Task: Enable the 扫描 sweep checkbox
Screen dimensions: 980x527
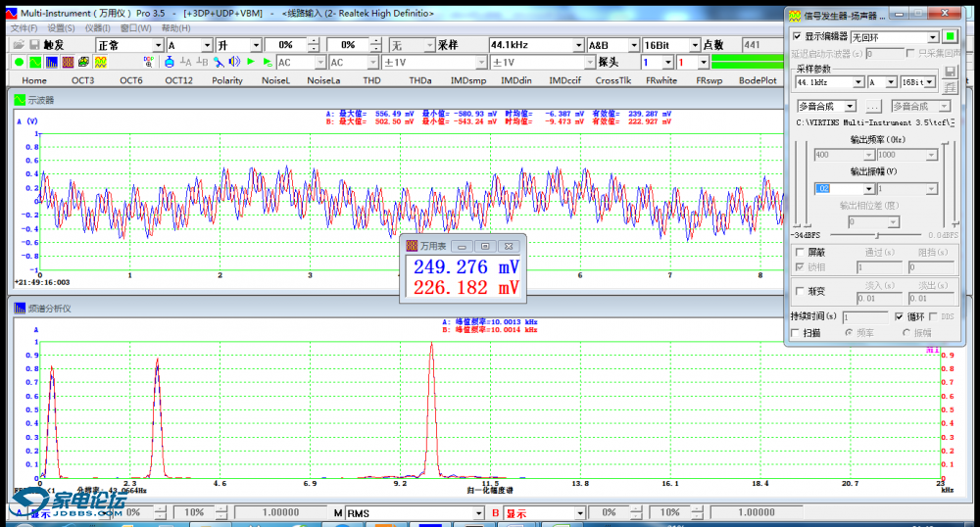Action: click(795, 333)
